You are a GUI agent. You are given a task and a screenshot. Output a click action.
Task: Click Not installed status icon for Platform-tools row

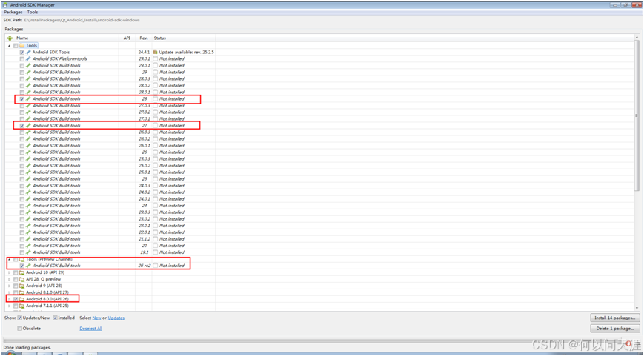[x=155, y=58]
